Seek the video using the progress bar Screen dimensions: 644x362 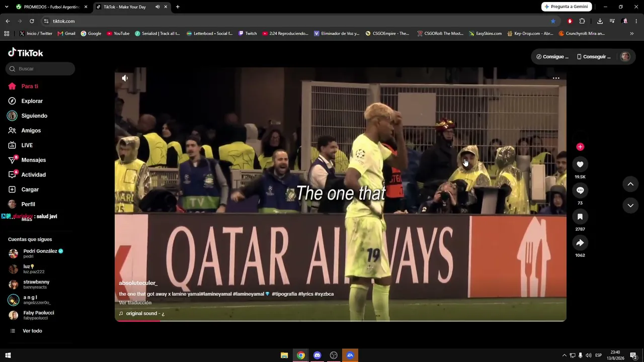(341, 321)
